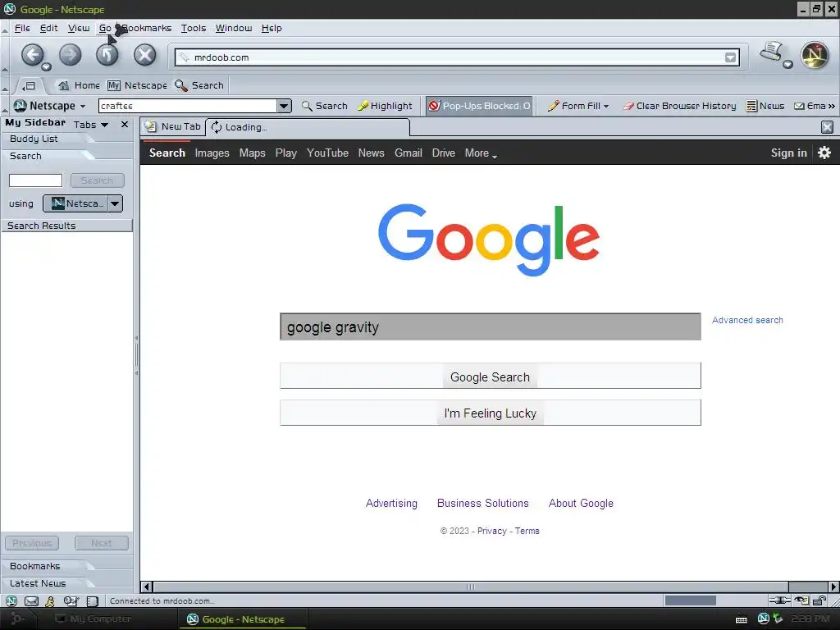Click Sign in on Google bar
This screenshot has width=840, height=630.
(788, 153)
